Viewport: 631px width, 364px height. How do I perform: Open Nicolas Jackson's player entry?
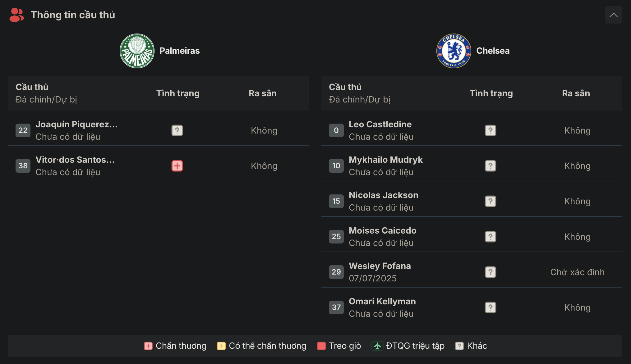coord(383,195)
